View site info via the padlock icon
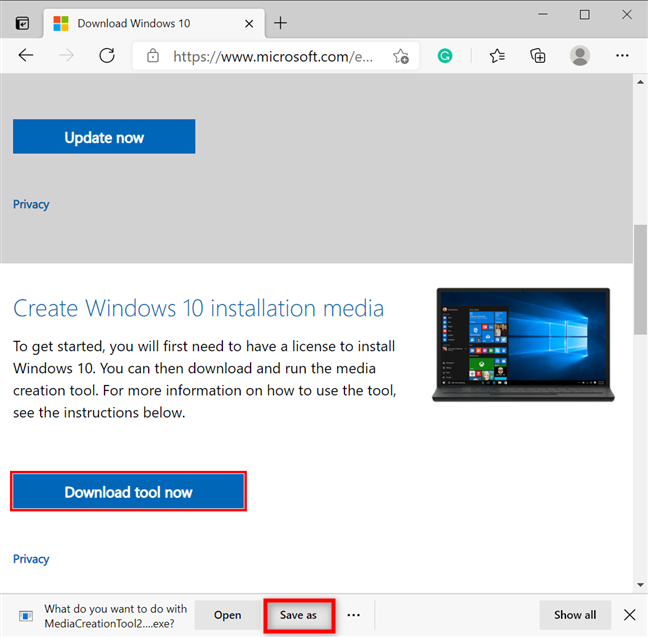 click(153, 56)
